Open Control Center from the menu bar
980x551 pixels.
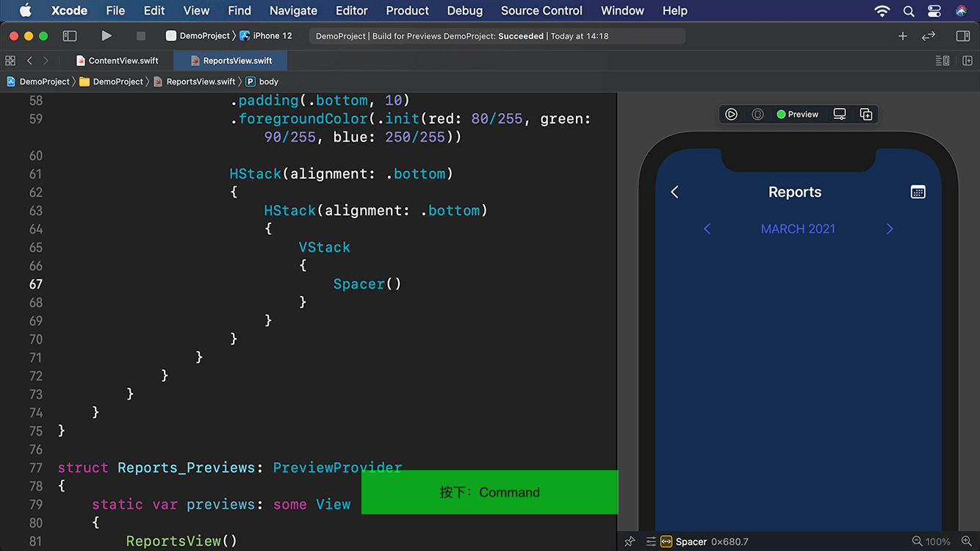[934, 10]
